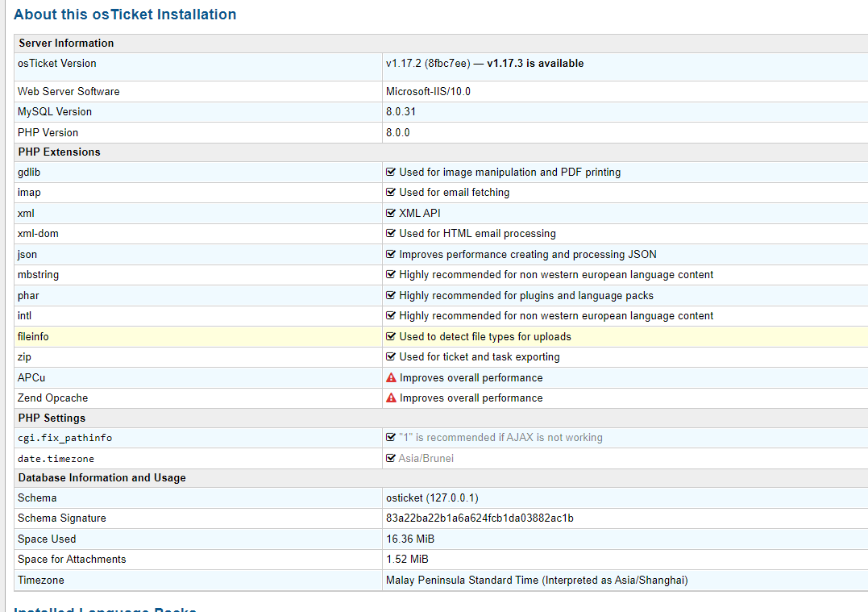Viewport: 868px width, 612px height.
Task: Click the check icon in the mbstring row
Action: (391, 275)
